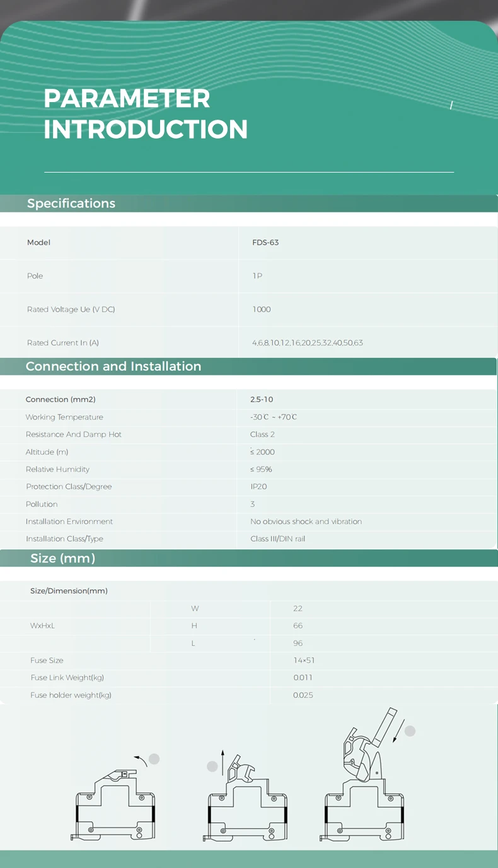
Task: Select the H dimension label
Action: (195, 625)
